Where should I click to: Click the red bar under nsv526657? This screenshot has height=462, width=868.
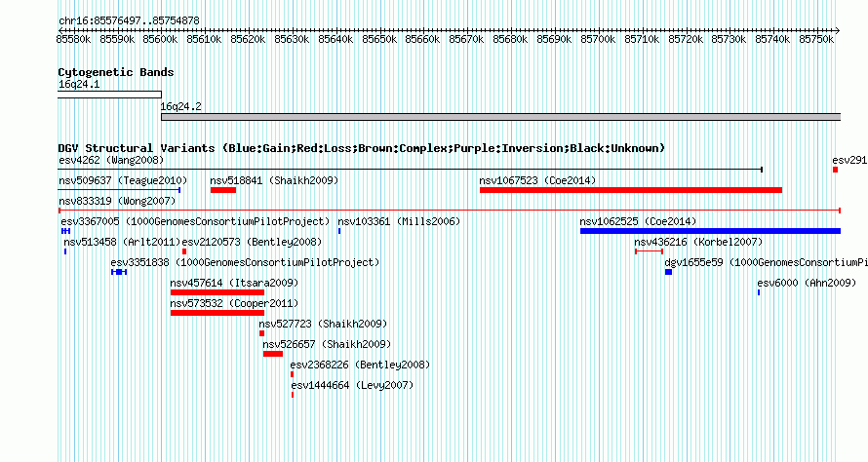[x=273, y=354]
